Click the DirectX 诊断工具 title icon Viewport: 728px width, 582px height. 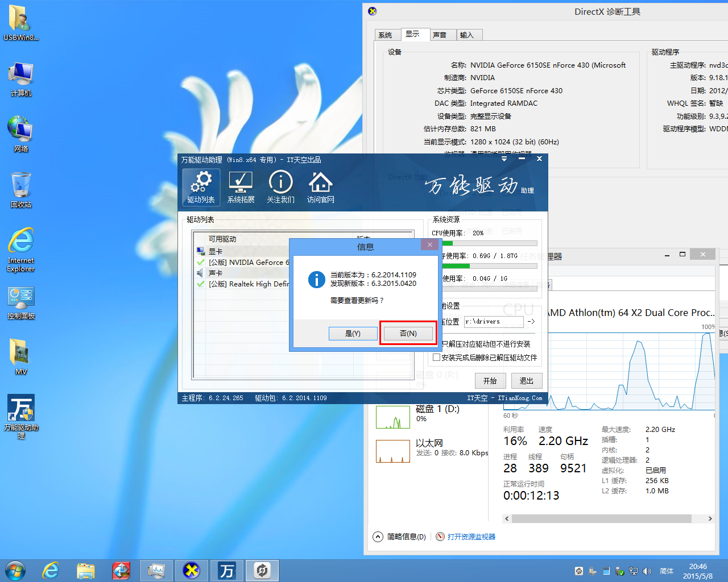coord(373,11)
